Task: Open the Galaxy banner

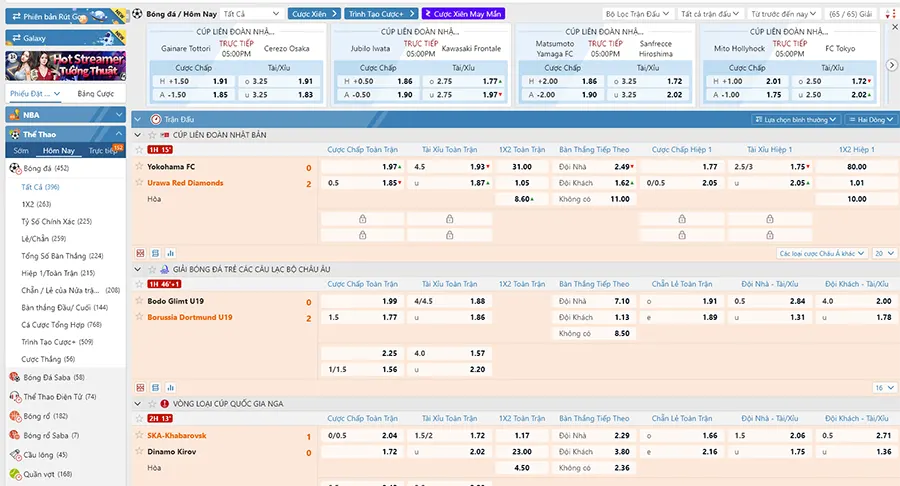Action: tap(65, 38)
